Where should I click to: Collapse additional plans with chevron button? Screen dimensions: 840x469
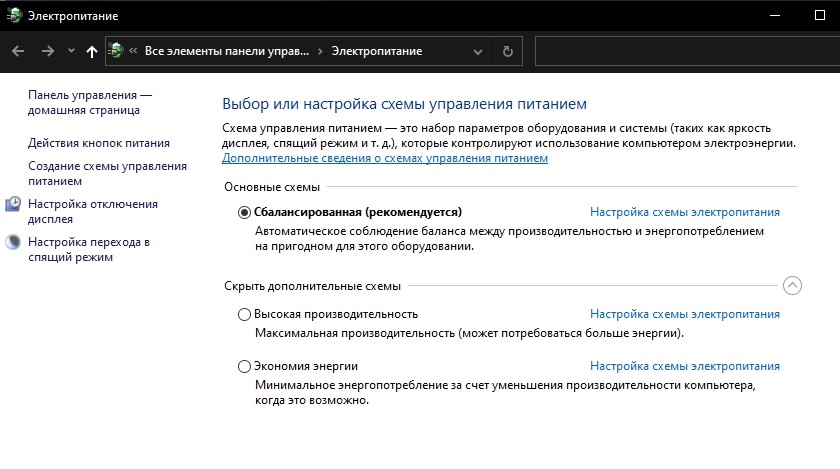point(792,286)
